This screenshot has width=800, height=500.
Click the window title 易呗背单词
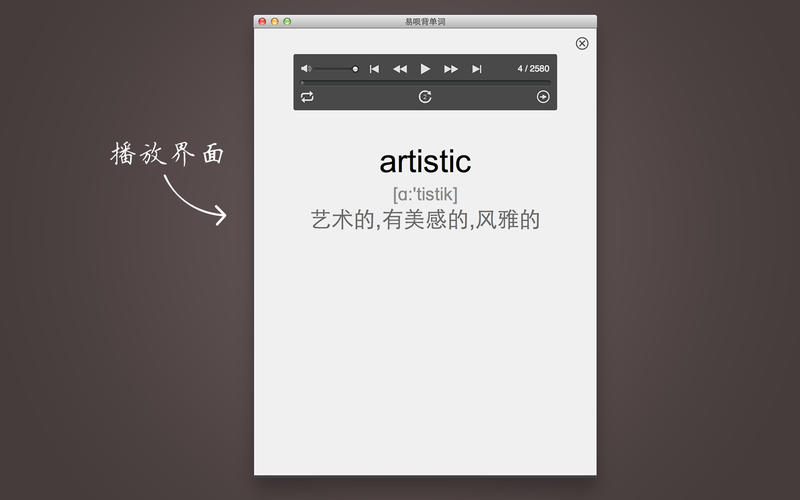pos(425,21)
